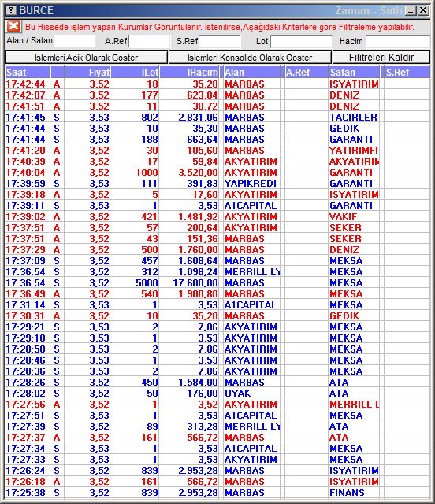Viewport: 435px width, 504px height.
Task: Click the 17:28:36 time cell
Action: [26, 371]
